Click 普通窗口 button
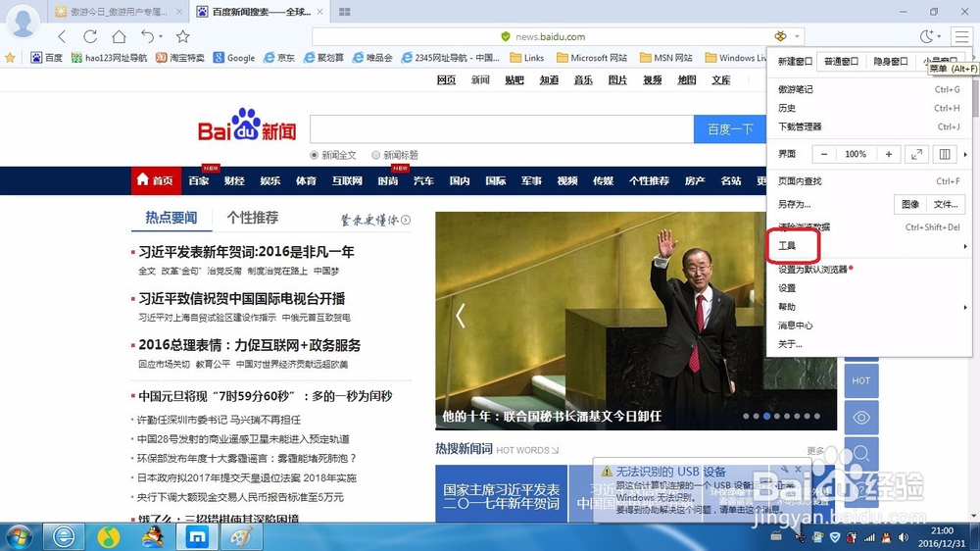The image size is (980, 551). (841, 62)
